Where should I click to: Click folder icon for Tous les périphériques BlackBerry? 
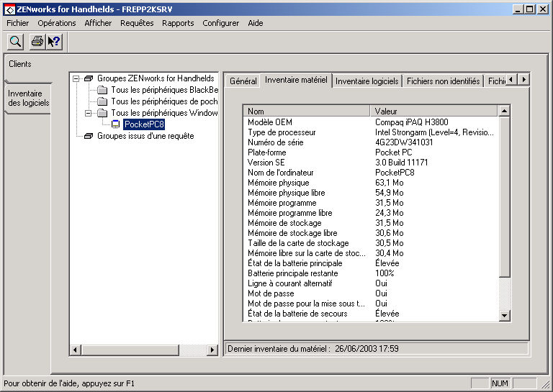tap(102, 90)
